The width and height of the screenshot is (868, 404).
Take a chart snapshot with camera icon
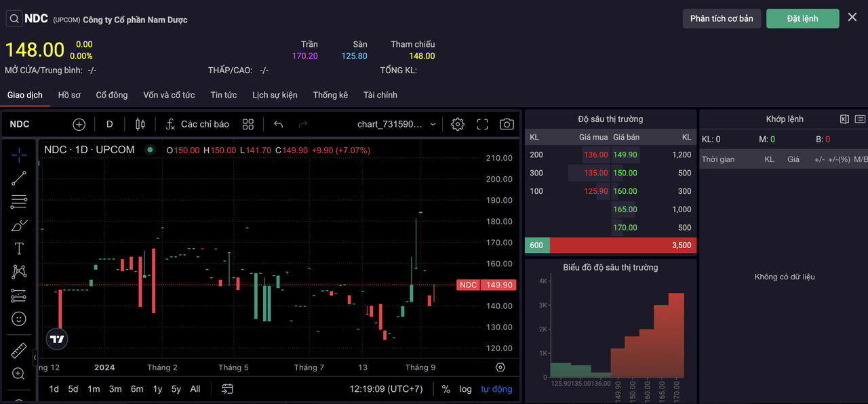(x=507, y=124)
